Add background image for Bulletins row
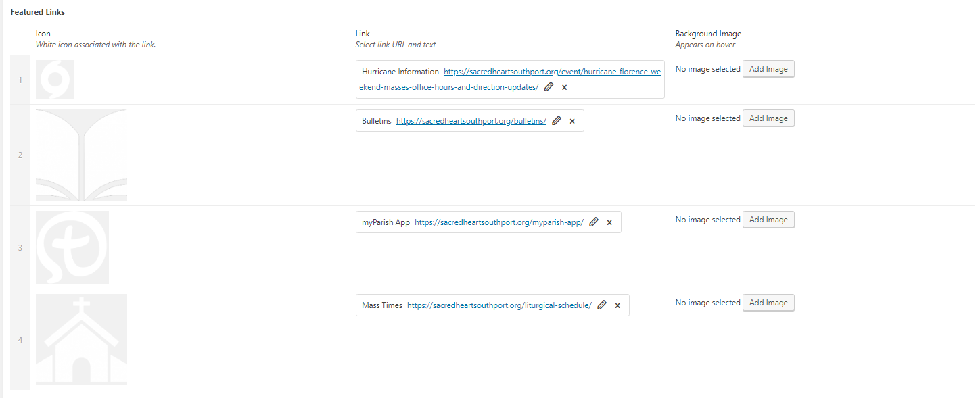The image size is (980, 398). point(768,118)
